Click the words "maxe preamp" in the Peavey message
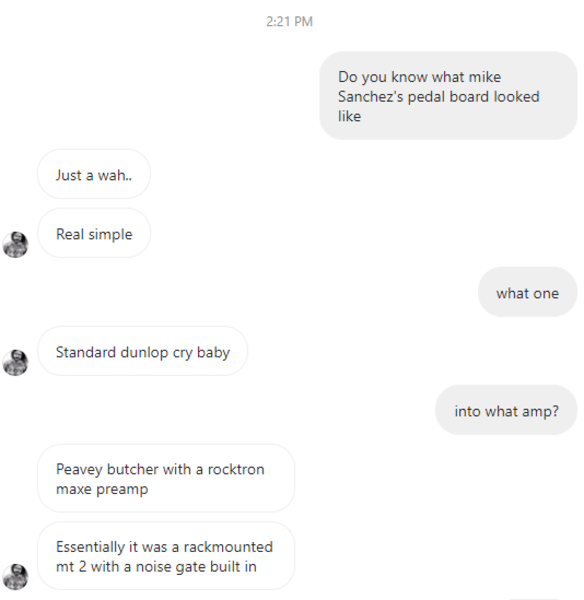This screenshot has width=584, height=600. [x=102, y=489]
